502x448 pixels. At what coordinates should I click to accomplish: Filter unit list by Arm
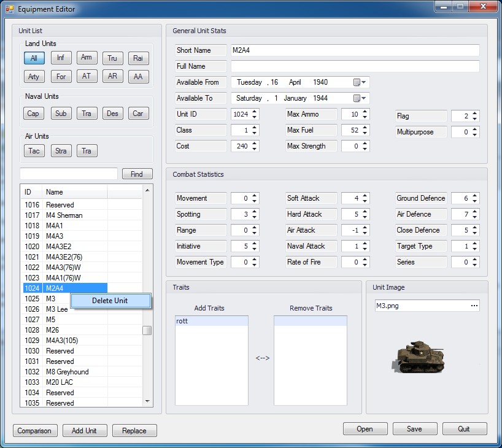point(87,58)
